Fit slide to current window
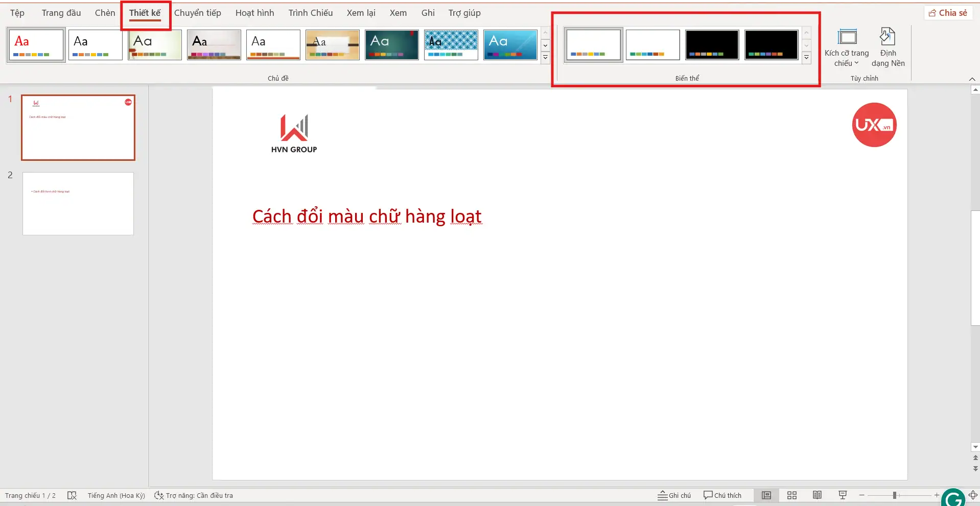980x506 pixels. click(973, 495)
